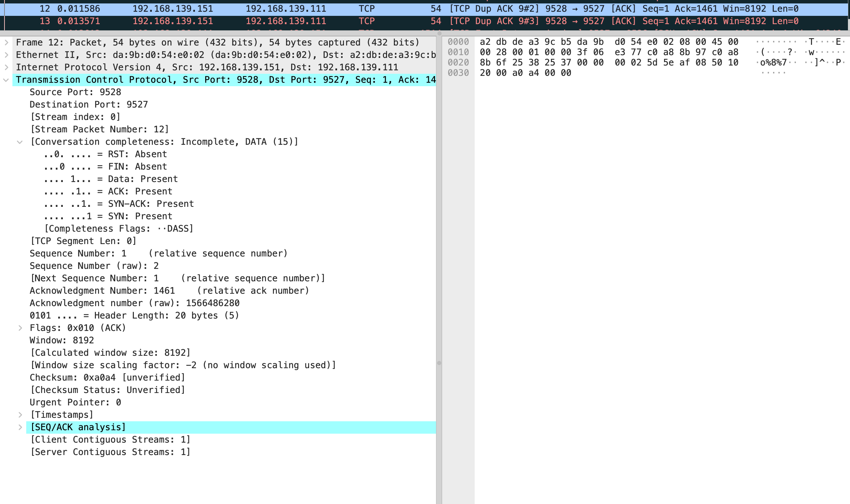Expand the Frame 12 tree row
This screenshot has height=504, width=850.
[x=6, y=42]
